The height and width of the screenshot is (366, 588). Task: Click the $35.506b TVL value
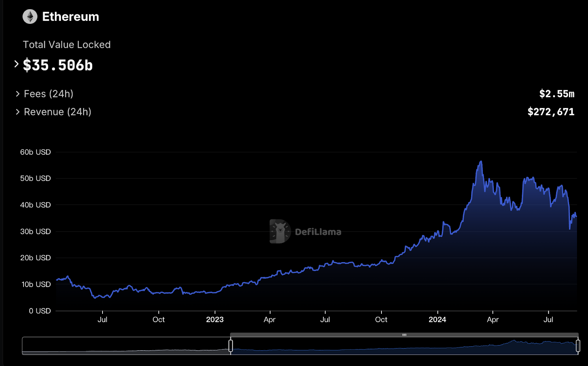pyautogui.click(x=58, y=65)
